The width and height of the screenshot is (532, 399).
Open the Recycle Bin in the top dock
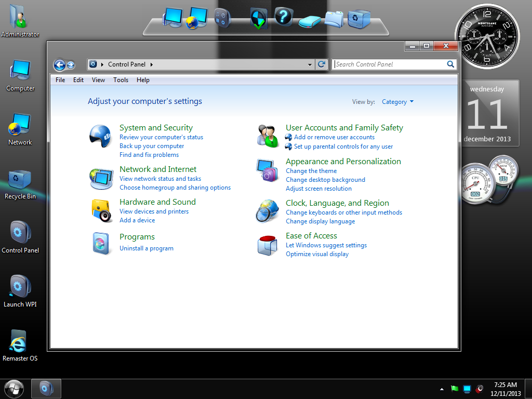pos(360,19)
